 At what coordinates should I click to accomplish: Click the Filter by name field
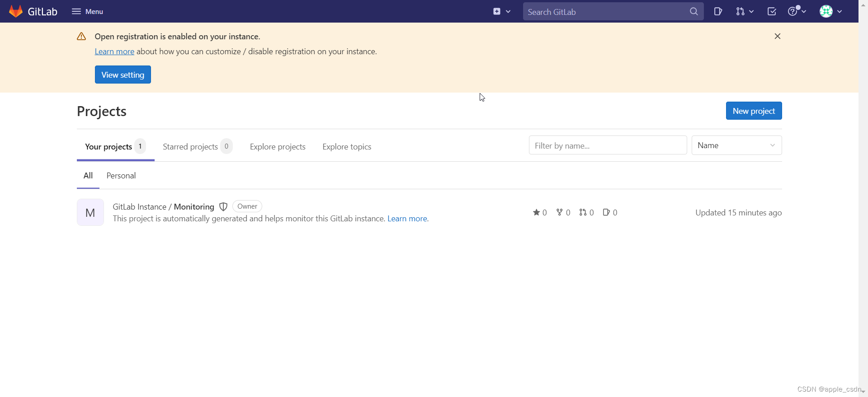(608, 145)
